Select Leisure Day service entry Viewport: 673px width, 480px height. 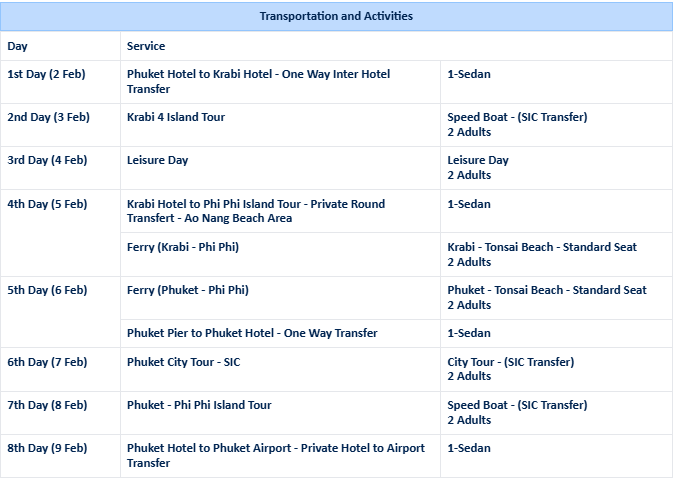point(158,160)
